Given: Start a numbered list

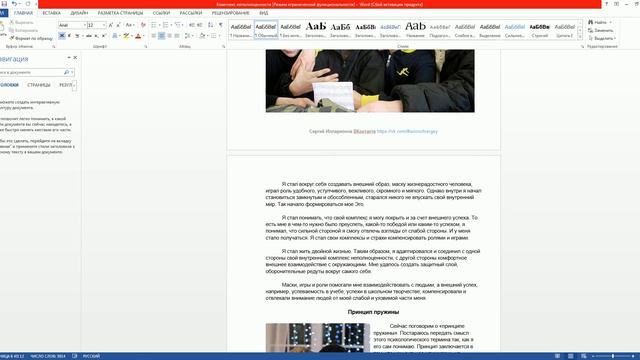Looking at the screenshot, I should pos(166,25).
